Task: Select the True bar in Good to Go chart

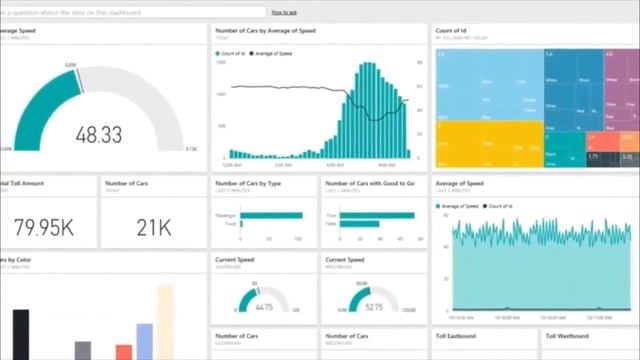Action: (377, 216)
